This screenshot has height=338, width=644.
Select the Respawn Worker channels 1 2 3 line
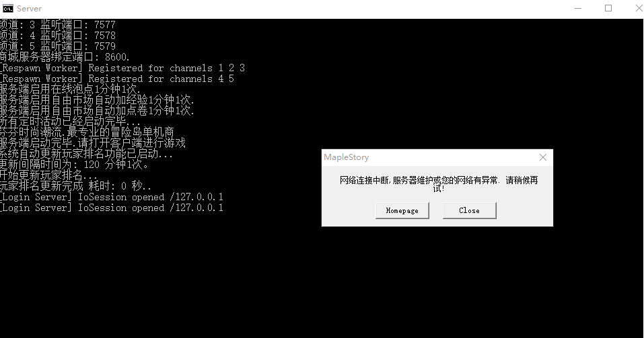pyautogui.click(x=122, y=68)
